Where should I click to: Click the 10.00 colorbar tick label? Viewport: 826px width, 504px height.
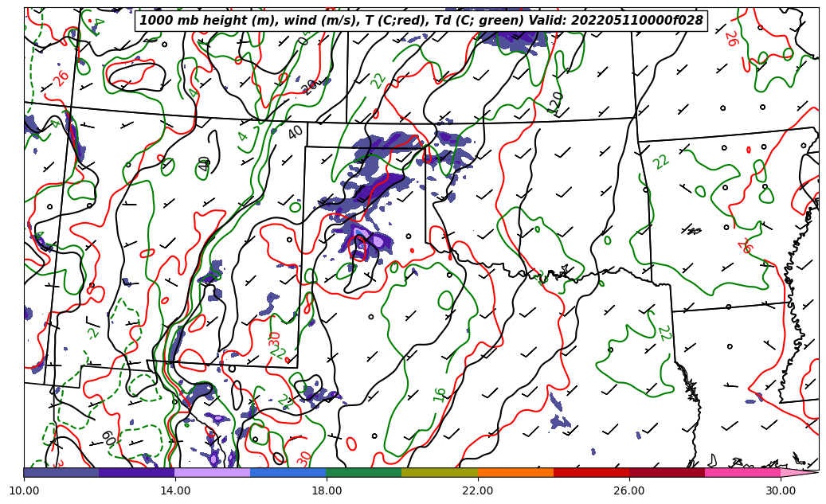point(24,491)
